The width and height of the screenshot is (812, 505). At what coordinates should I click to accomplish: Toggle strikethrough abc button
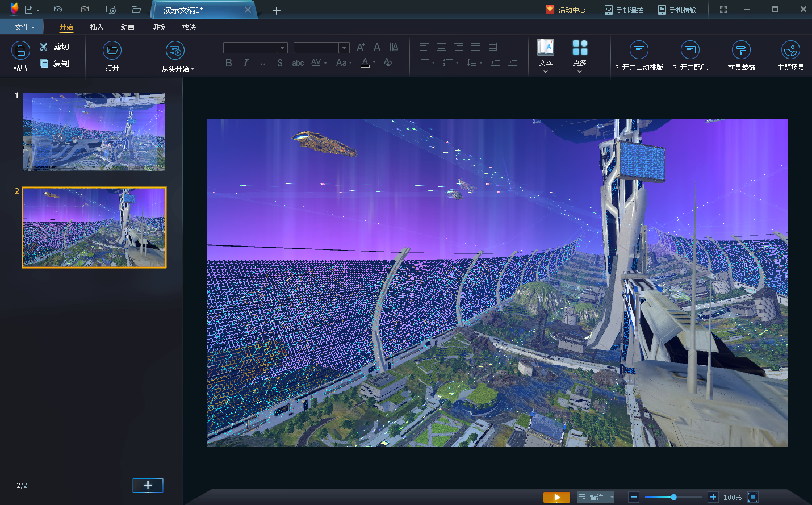click(298, 63)
